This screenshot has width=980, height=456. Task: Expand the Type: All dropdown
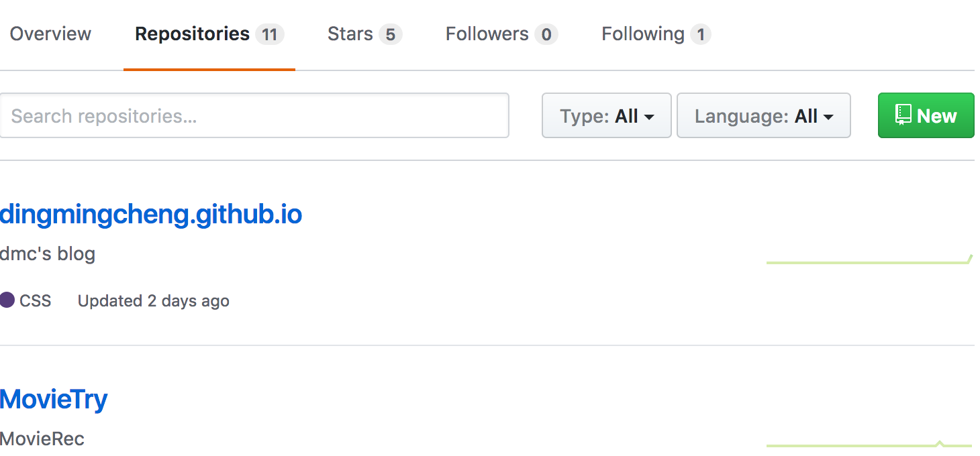pyautogui.click(x=607, y=115)
